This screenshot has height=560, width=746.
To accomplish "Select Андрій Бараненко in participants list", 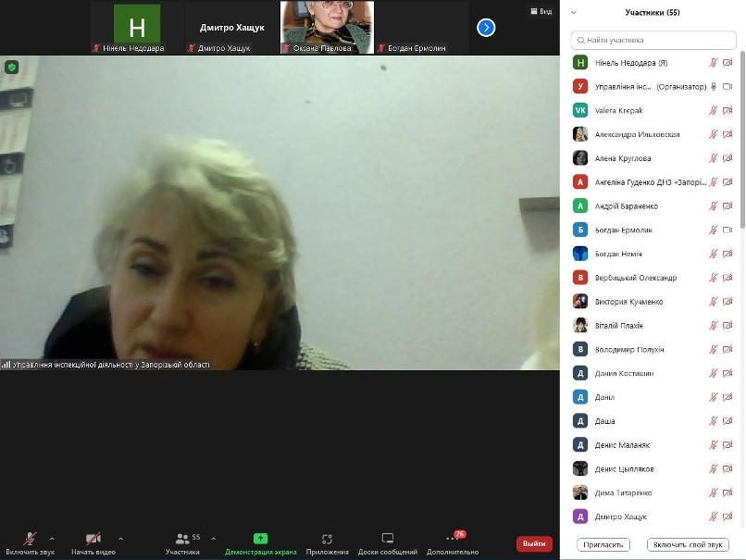I will click(653, 206).
